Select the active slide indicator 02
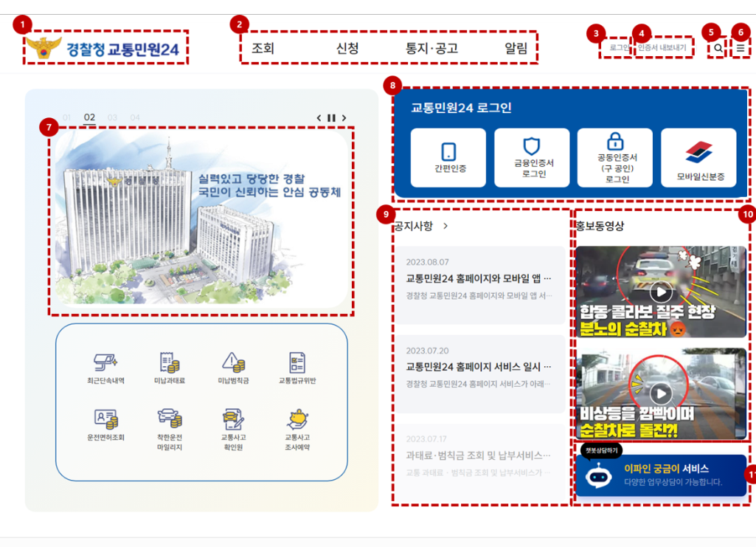 tap(89, 117)
